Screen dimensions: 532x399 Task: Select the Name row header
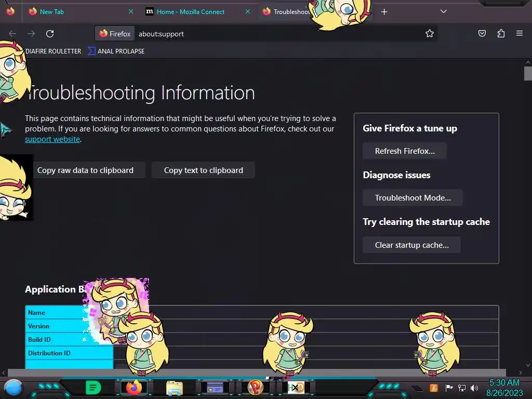pyautogui.click(x=56, y=312)
